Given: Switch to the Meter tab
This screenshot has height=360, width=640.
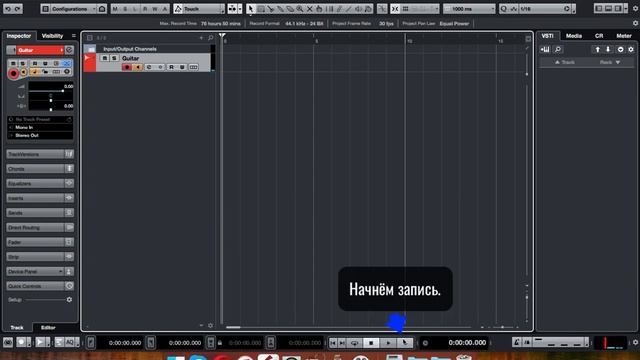Looking at the screenshot, I should pos(624,36).
